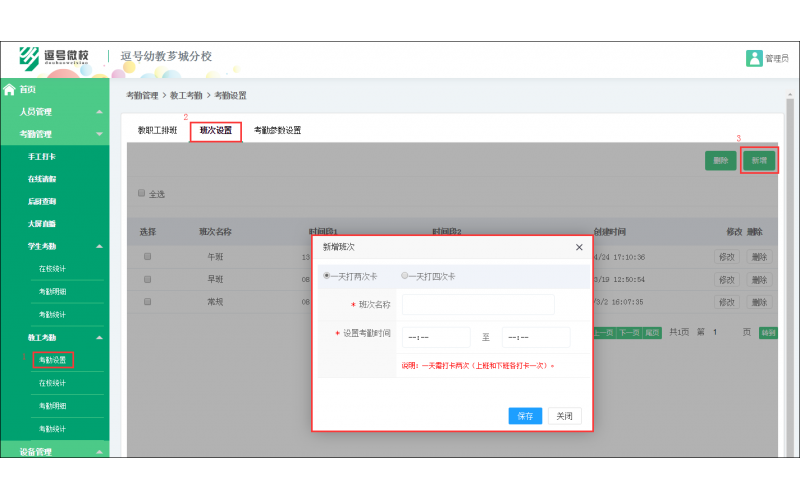Click the 创建时间 column header
The image size is (800, 500).
[x=609, y=232]
